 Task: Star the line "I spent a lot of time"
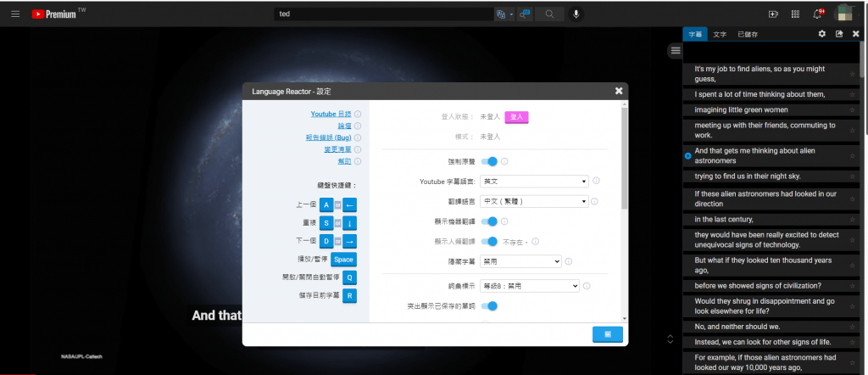point(852,95)
